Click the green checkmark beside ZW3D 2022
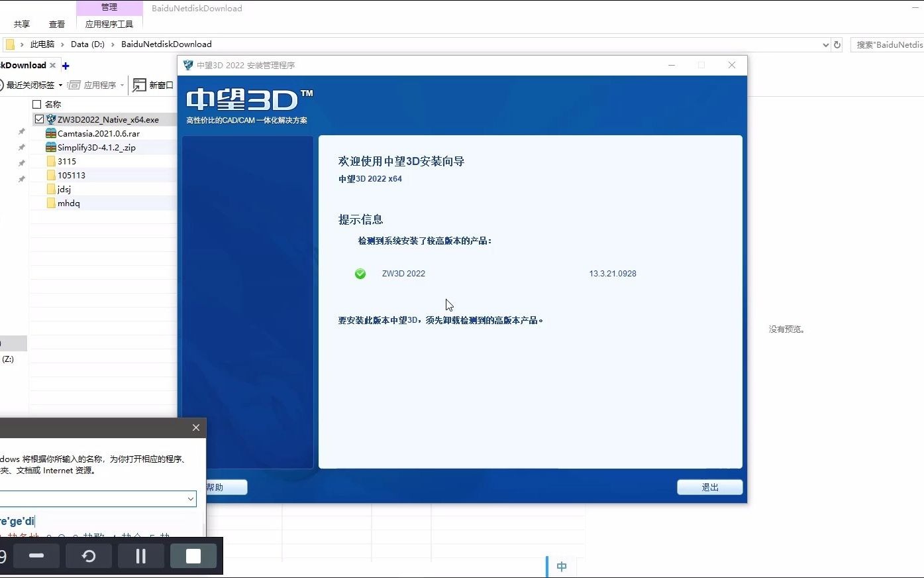This screenshot has width=924, height=578. [x=360, y=274]
